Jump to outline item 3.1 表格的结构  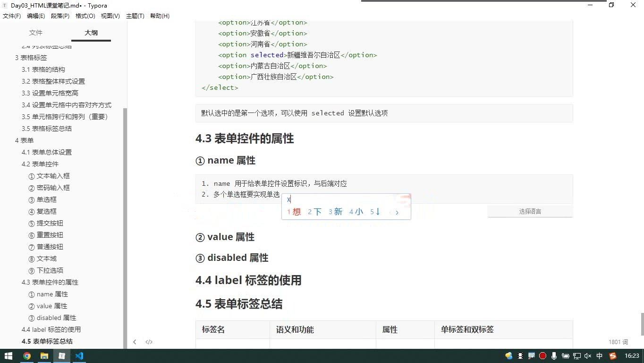coord(43,69)
